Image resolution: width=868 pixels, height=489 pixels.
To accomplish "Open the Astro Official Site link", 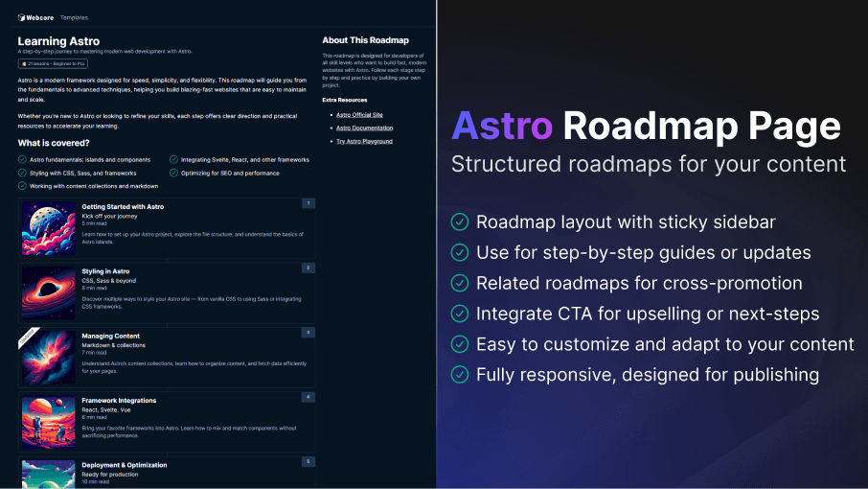I will click(359, 114).
